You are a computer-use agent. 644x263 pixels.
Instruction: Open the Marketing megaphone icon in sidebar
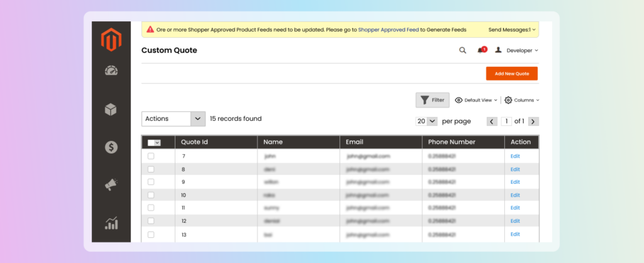(x=111, y=185)
